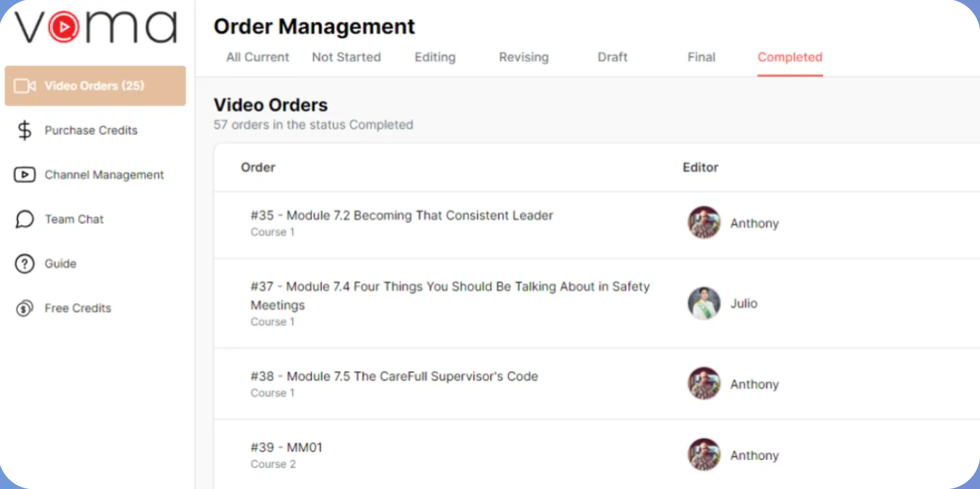Click Julio's avatar on order #37

click(704, 304)
